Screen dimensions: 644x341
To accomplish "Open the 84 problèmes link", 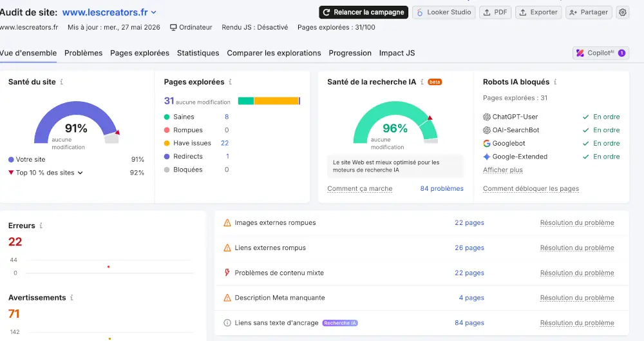I will coord(442,188).
